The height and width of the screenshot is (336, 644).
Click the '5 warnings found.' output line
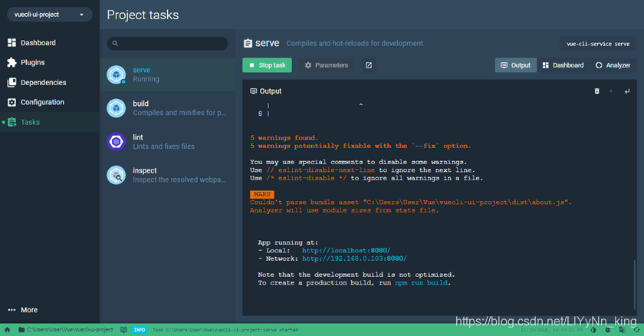pos(284,137)
